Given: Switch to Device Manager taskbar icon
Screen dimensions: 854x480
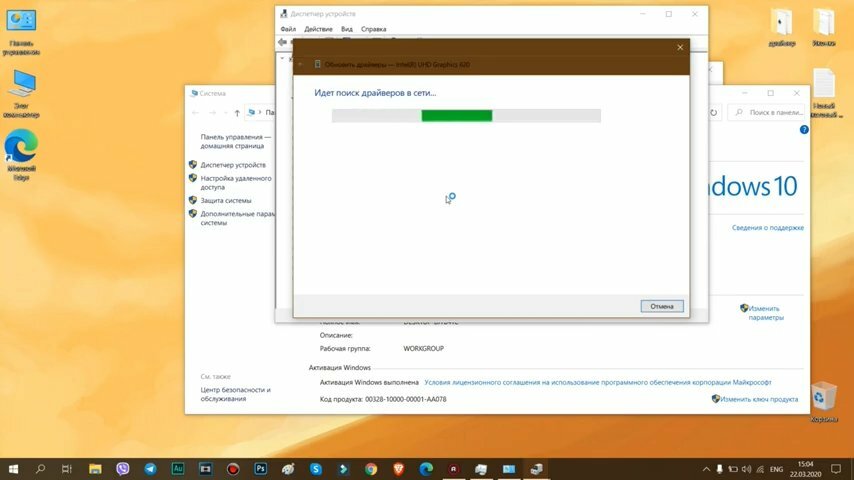Looking at the screenshot, I should tap(536, 469).
